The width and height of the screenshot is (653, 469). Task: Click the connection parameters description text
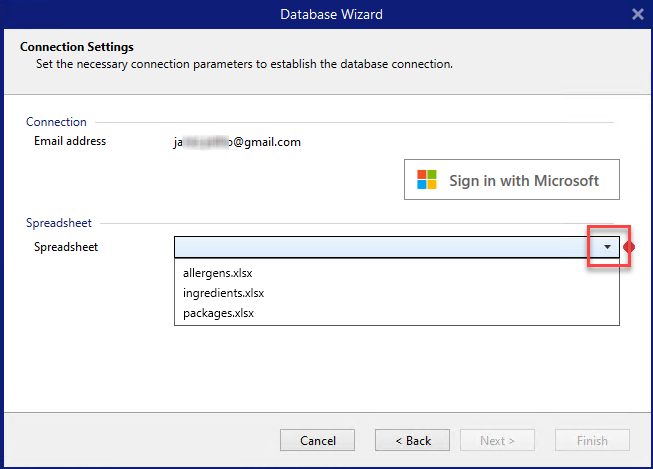click(x=243, y=64)
